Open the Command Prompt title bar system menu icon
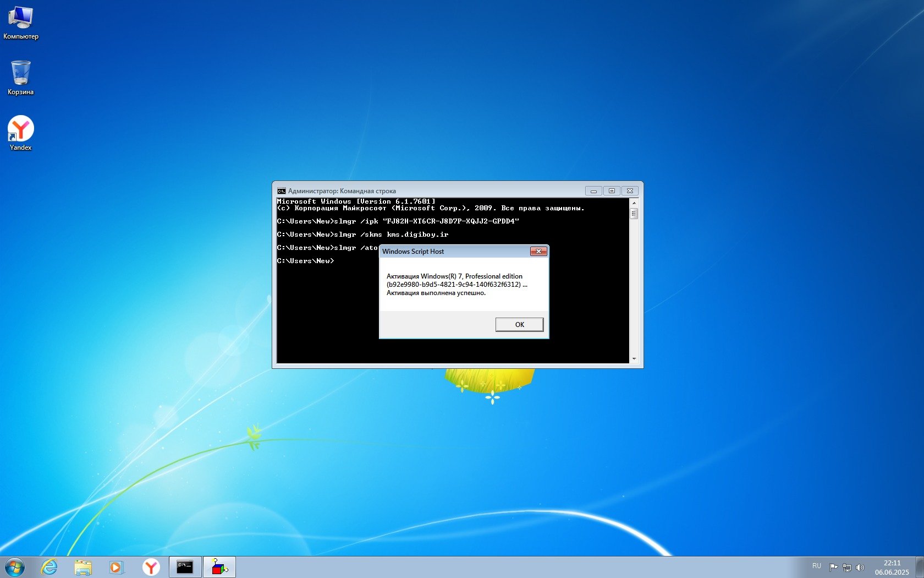 point(282,191)
